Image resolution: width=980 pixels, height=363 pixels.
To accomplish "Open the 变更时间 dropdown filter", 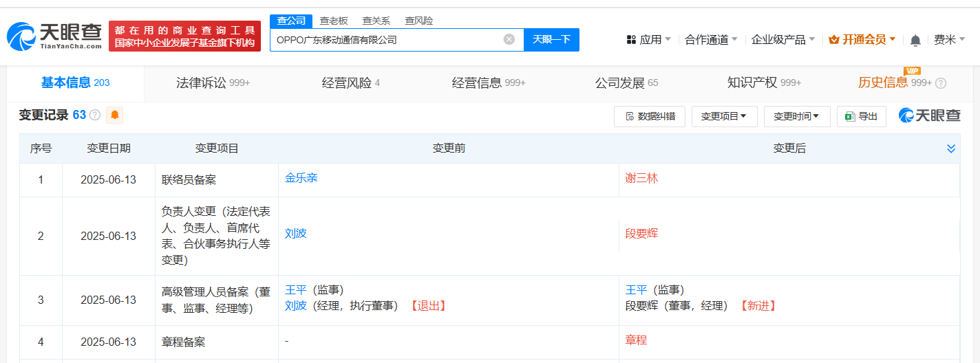I will (x=796, y=117).
